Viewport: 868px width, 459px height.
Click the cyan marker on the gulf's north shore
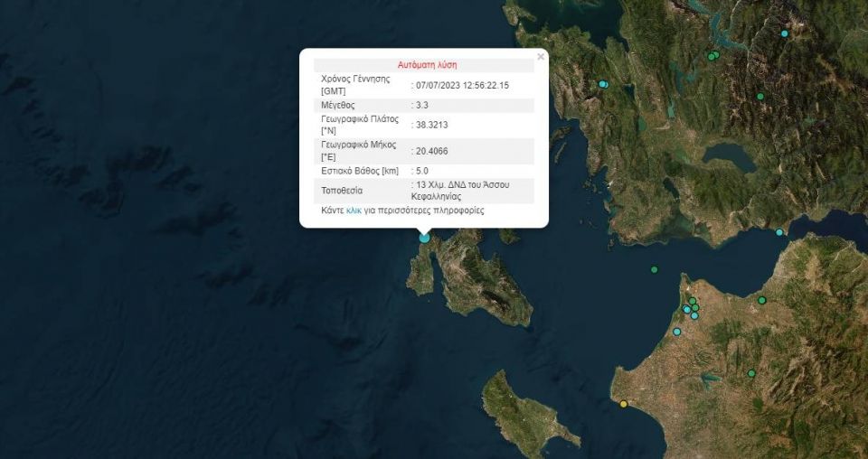[x=779, y=232]
